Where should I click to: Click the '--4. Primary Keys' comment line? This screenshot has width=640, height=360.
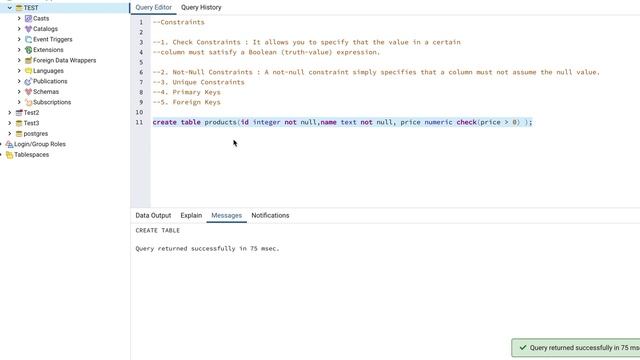coord(187,92)
